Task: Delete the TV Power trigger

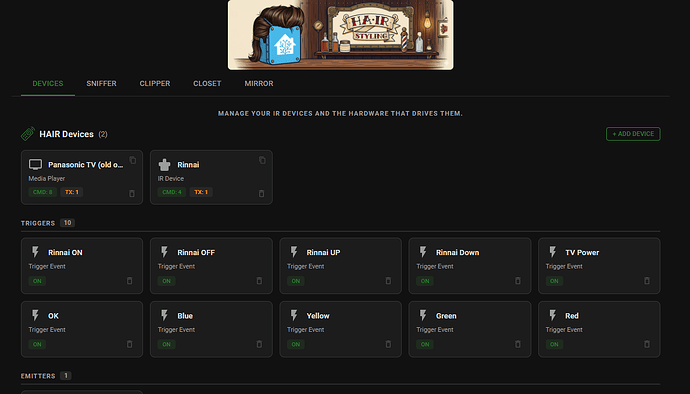Action: tap(647, 280)
